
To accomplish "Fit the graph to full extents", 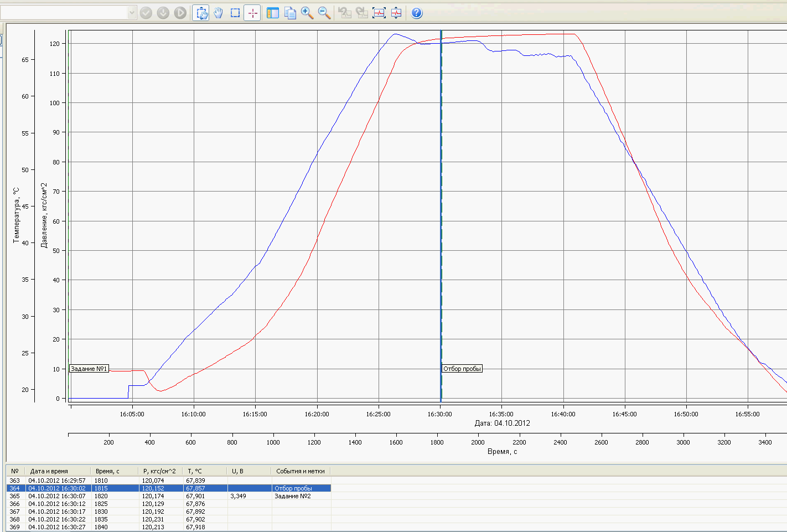I will point(379,13).
